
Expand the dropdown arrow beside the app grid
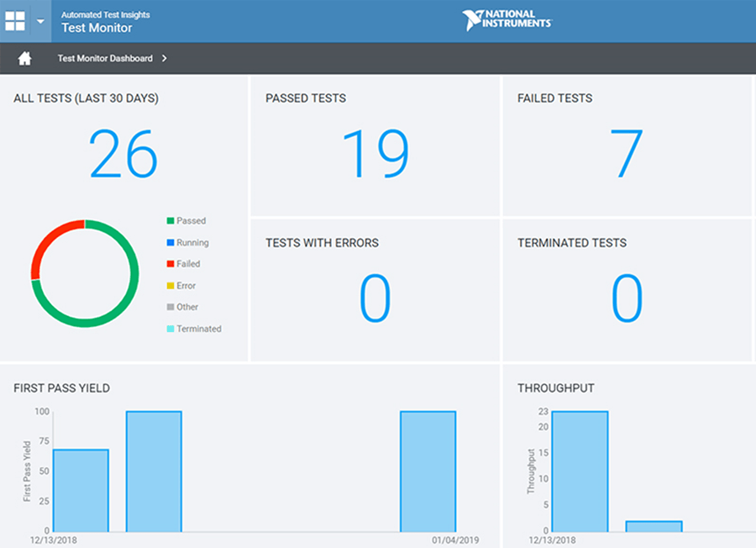[x=40, y=21]
